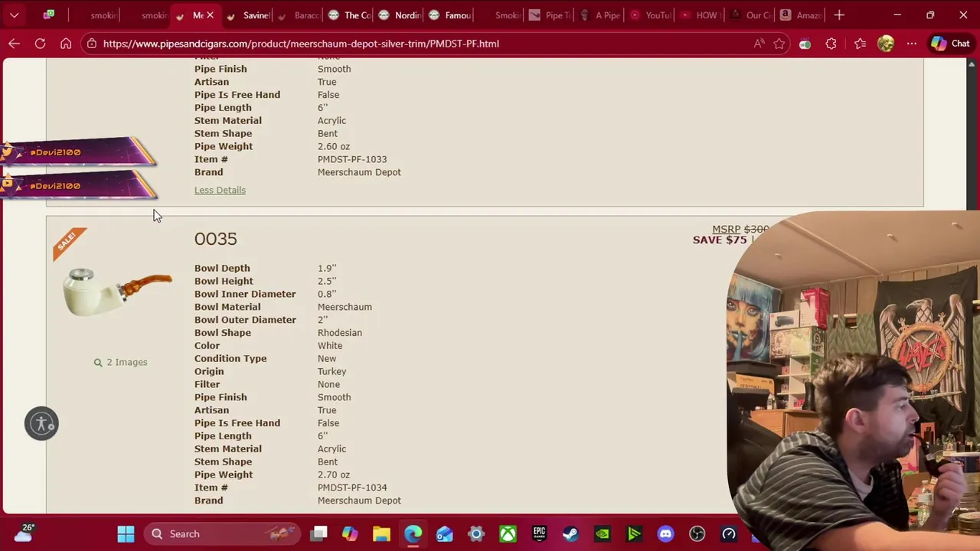Go back using the browser back arrow
Screen dimensions: 980x551
[14, 44]
